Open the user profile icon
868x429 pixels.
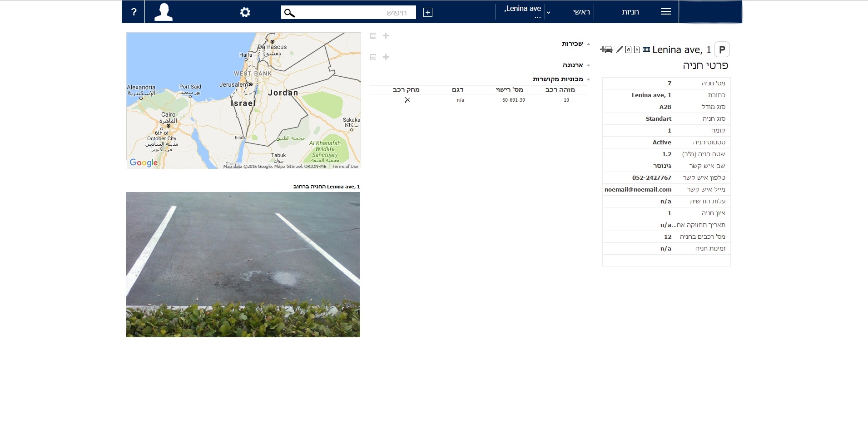coord(164,12)
